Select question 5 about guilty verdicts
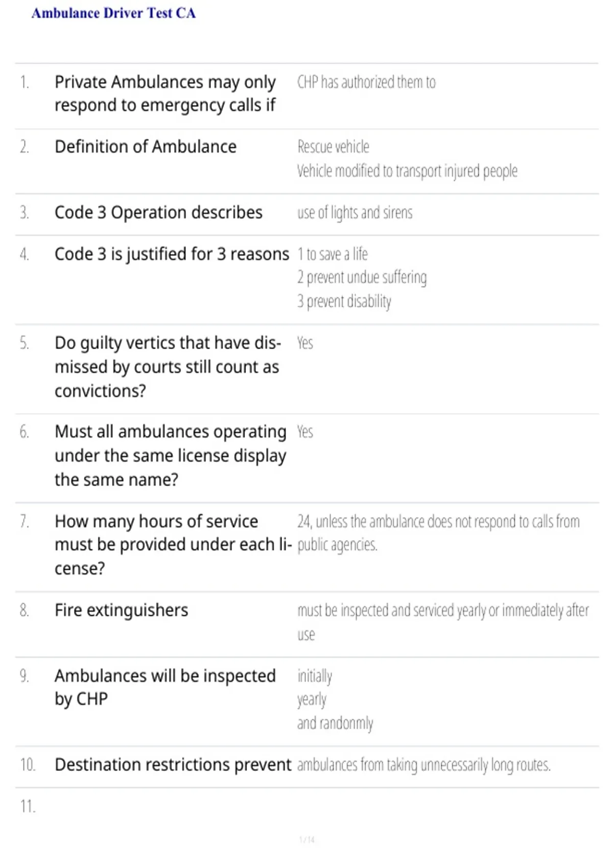Screen dimensions: 613x868 pos(168,367)
